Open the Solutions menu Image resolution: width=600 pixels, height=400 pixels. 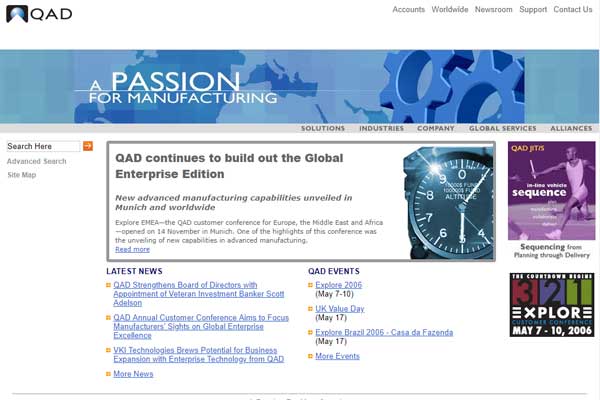[323, 128]
